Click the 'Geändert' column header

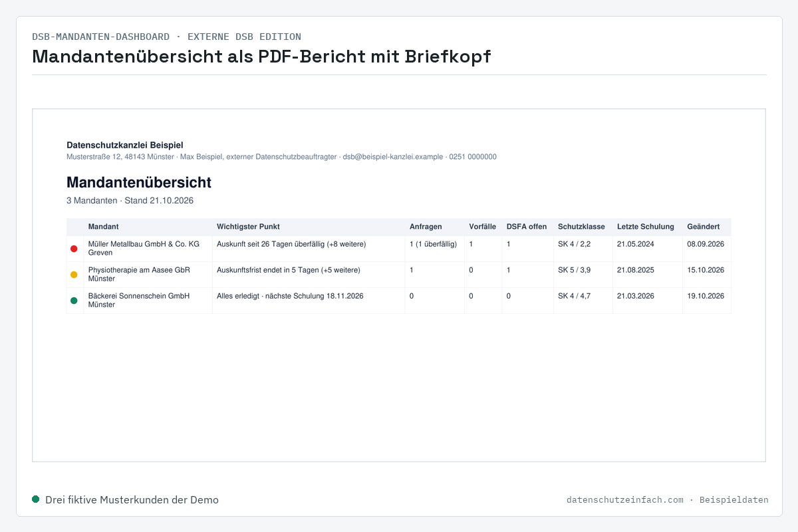(704, 227)
